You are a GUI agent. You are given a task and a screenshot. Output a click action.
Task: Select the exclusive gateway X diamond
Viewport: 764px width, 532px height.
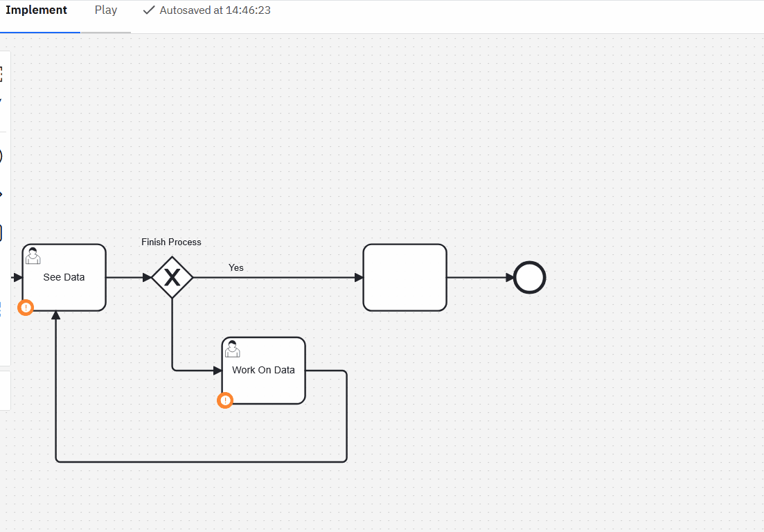[172, 278]
